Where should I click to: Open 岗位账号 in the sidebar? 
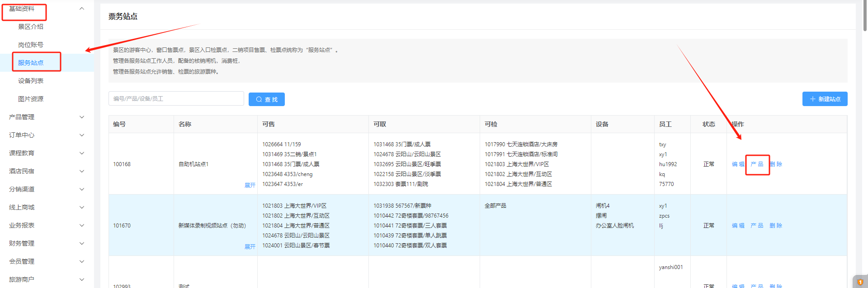(x=31, y=45)
